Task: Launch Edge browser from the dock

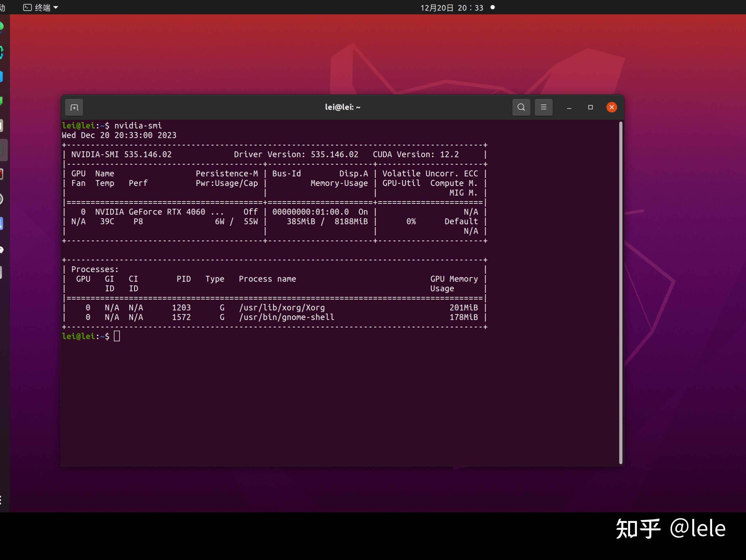Action: 2,27
